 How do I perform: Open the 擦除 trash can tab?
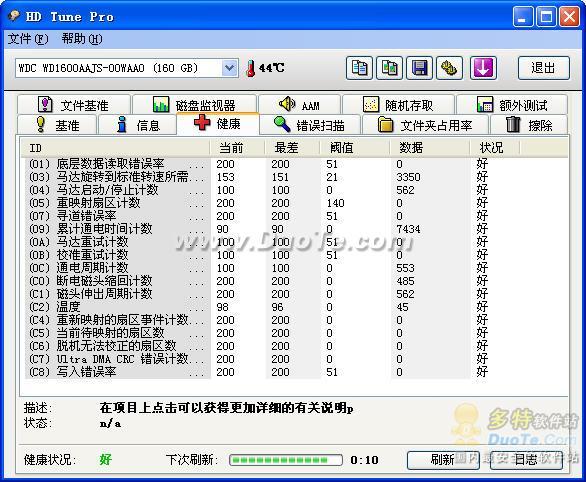528,125
